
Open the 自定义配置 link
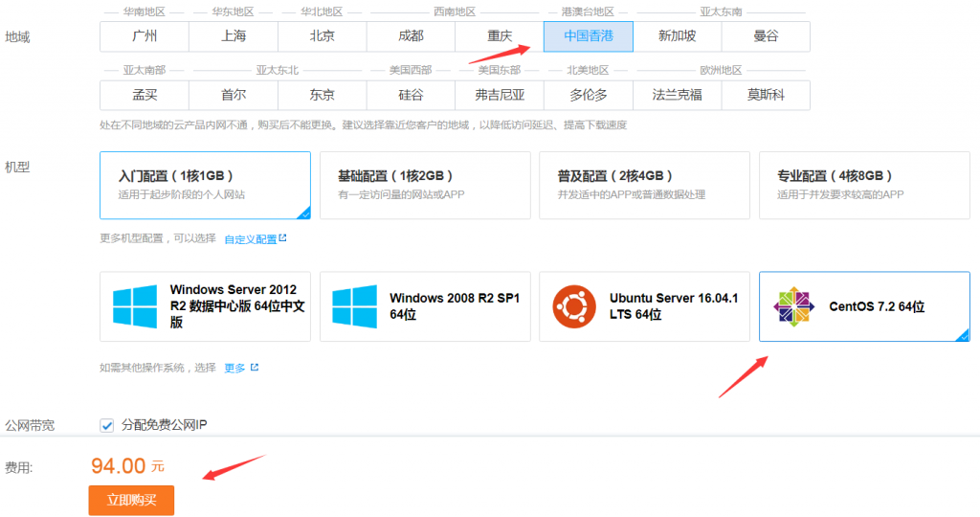(250, 238)
